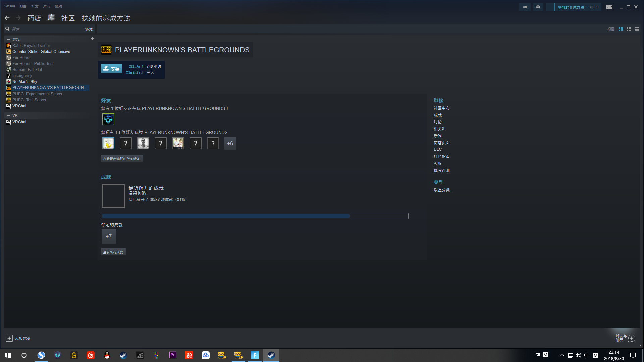Viewport: 644px width, 362px height.
Task: Open Sogou browser from the taskbar
Action: [x=41, y=355]
